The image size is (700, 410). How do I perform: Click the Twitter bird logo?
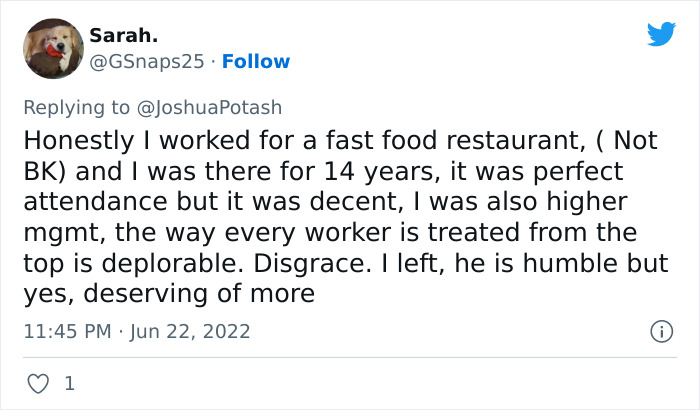(661, 35)
